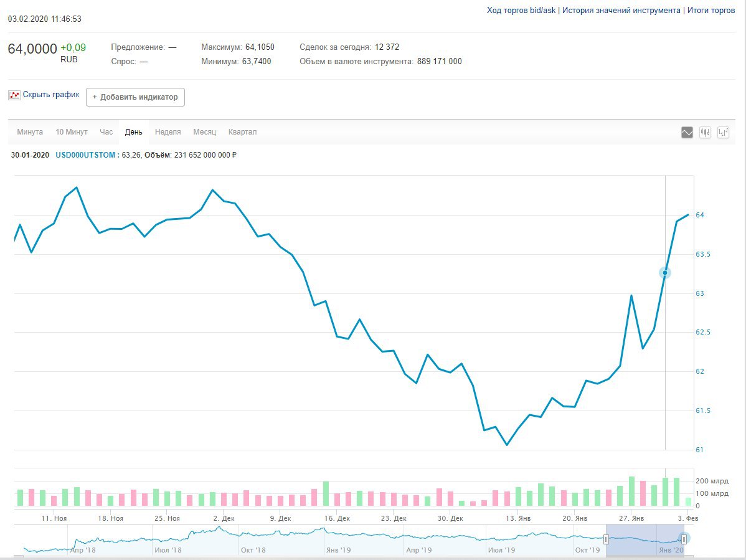The height and width of the screenshot is (560, 746).
Task: Click the Скрыть график link
Action: pyautogui.click(x=51, y=95)
